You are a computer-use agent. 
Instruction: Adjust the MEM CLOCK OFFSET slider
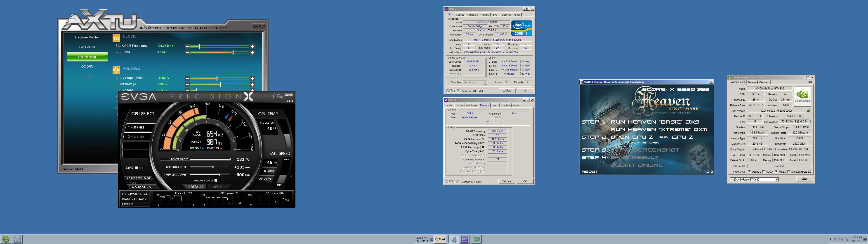click(210, 175)
